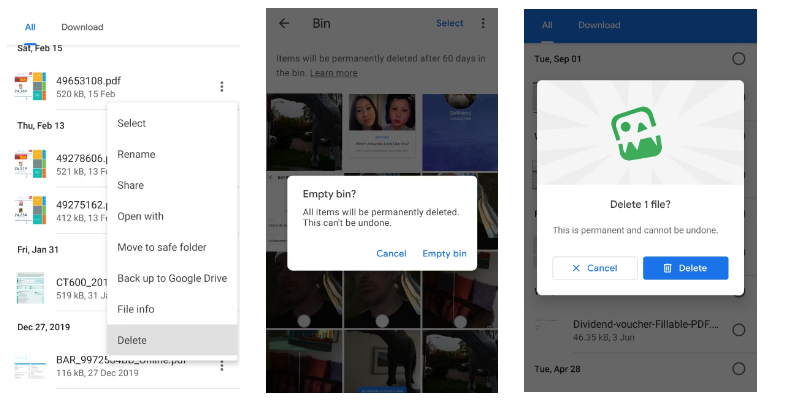Tap the CT600 PDF file icon
The image size is (788, 407).
30,288
